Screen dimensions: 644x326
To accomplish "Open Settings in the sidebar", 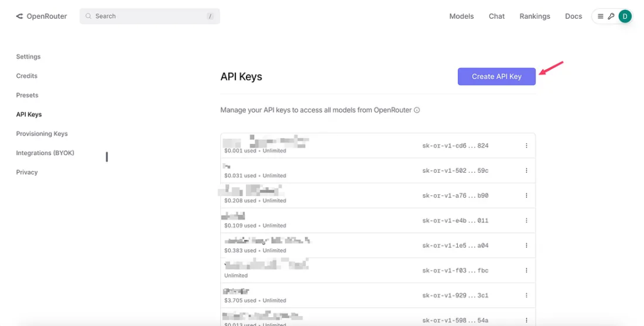I will click(28, 57).
